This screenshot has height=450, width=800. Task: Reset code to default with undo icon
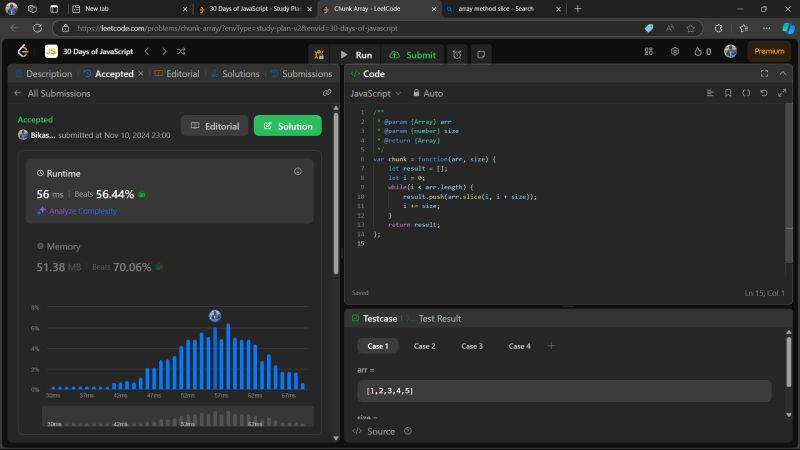tap(764, 93)
